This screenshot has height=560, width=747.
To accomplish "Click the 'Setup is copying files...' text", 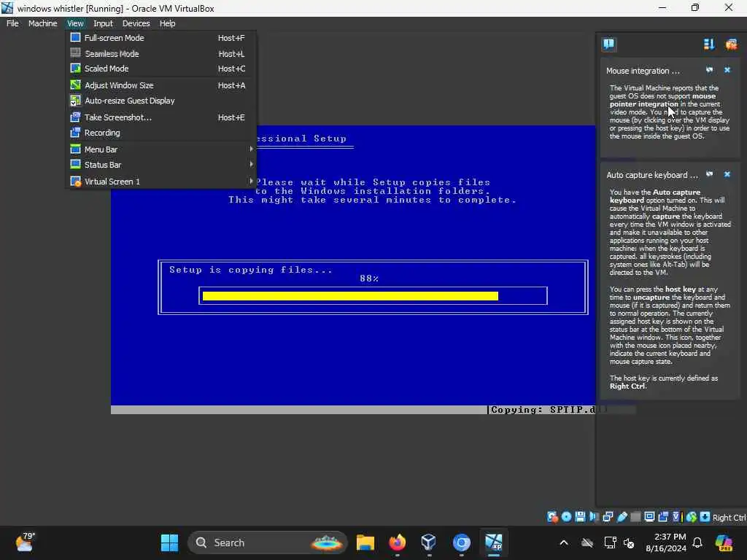I will 251,270.
